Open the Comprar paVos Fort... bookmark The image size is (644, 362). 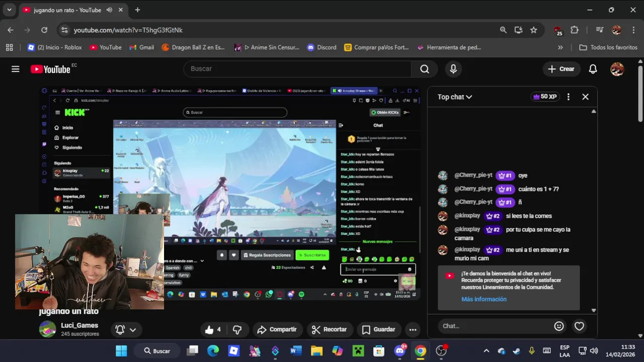click(x=376, y=47)
